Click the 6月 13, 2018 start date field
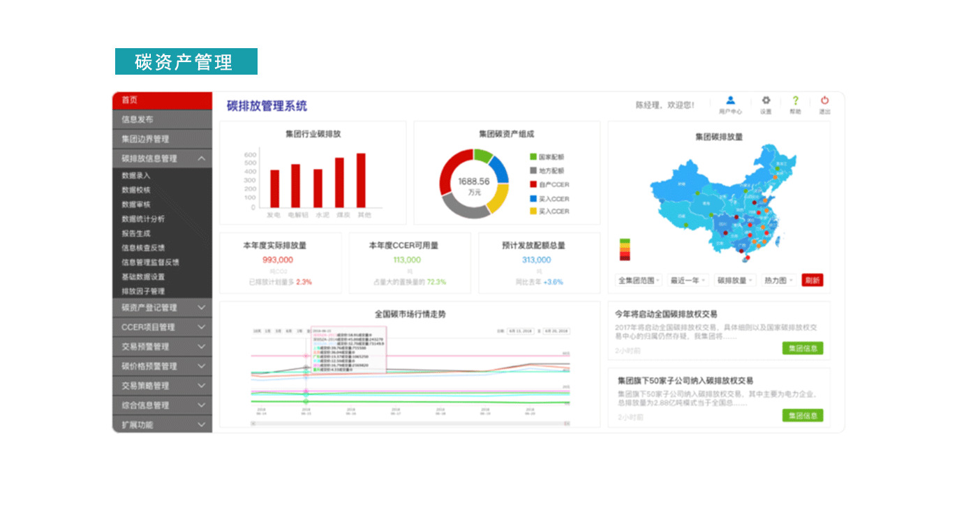This screenshot has width=980, height=522. (520, 331)
